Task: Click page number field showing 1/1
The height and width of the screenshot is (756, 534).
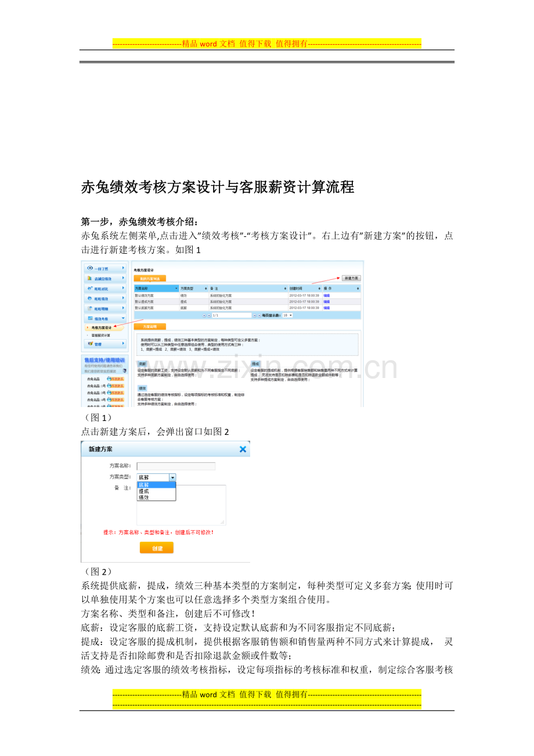Action: (230, 315)
